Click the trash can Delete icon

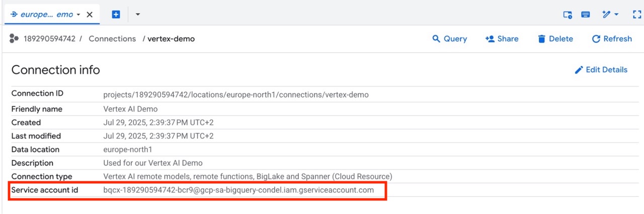point(541,39)
